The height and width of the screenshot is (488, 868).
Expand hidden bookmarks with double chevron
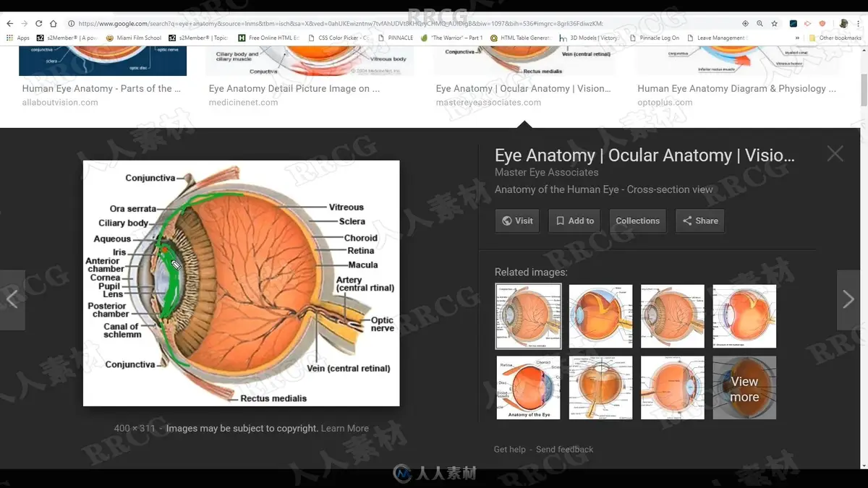click(797, 38)
